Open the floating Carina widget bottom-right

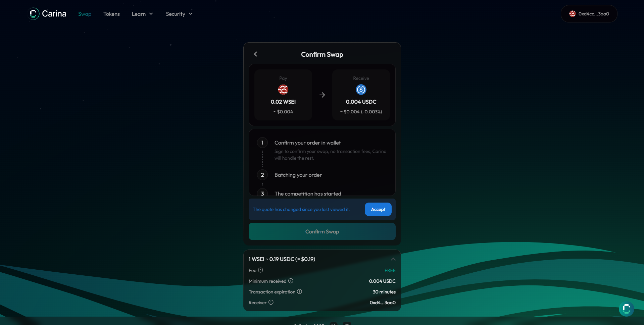click(x=626, y=309)
